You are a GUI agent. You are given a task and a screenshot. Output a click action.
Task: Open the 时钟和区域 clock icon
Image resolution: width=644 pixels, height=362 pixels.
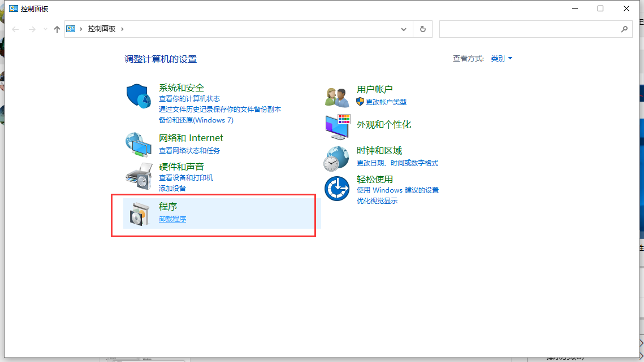(336, 158)
